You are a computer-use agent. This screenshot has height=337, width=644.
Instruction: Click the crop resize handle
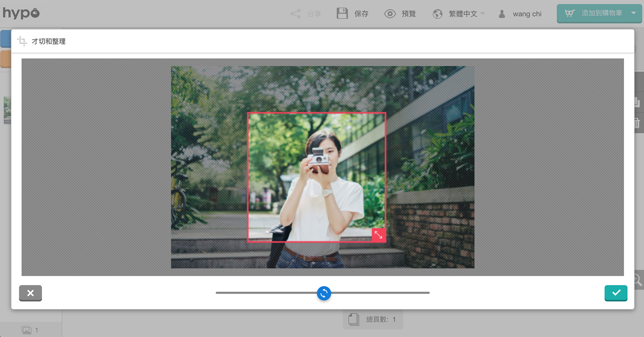click(379, 235)
